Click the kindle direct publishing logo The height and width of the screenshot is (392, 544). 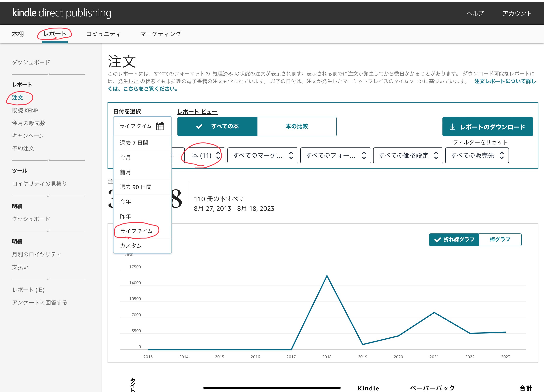[62, 13]
